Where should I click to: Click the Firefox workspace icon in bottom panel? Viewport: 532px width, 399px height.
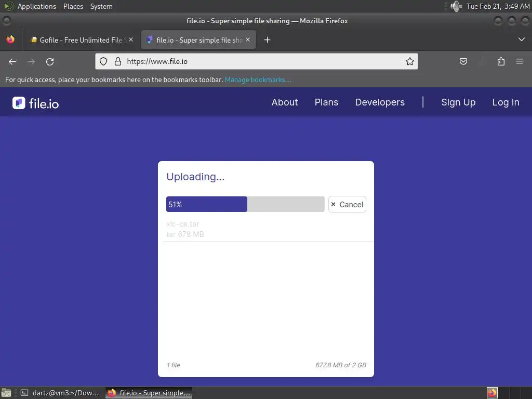click(x=492, y=393)
